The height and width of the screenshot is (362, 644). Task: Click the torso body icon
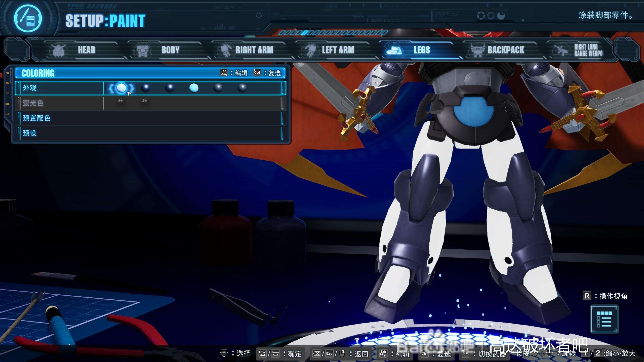pyautogui.click(x=142, y=51)
